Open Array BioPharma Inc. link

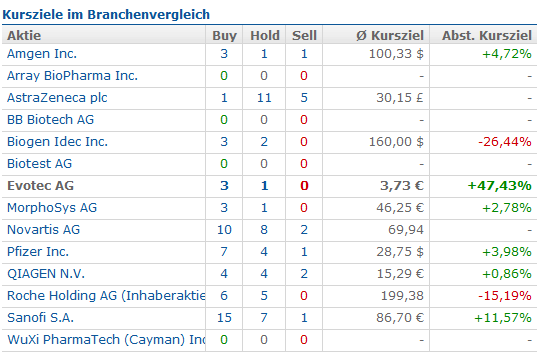72,76
